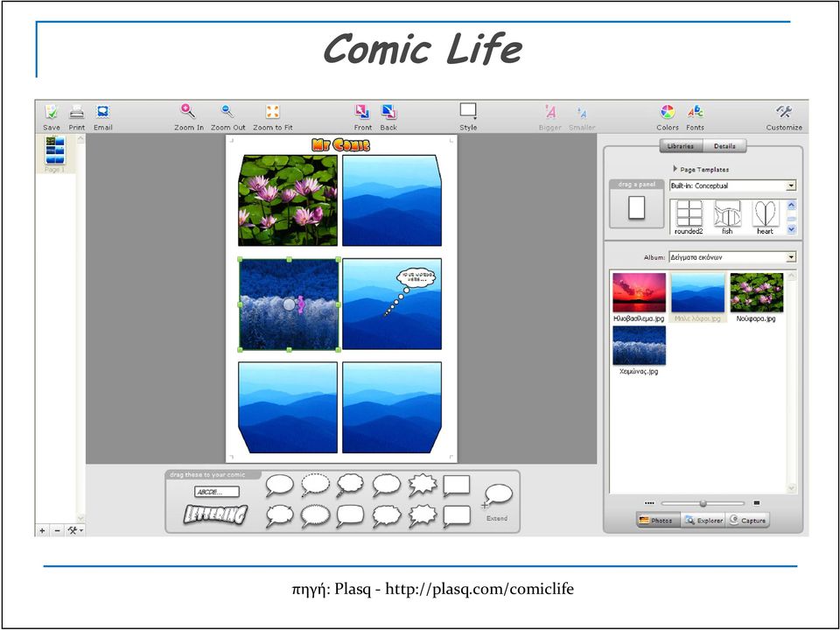The height and width of the screenshot is (630, 840).
Task: Choose the heart page template
Action: pyautogui.click(x=765, y=217)
